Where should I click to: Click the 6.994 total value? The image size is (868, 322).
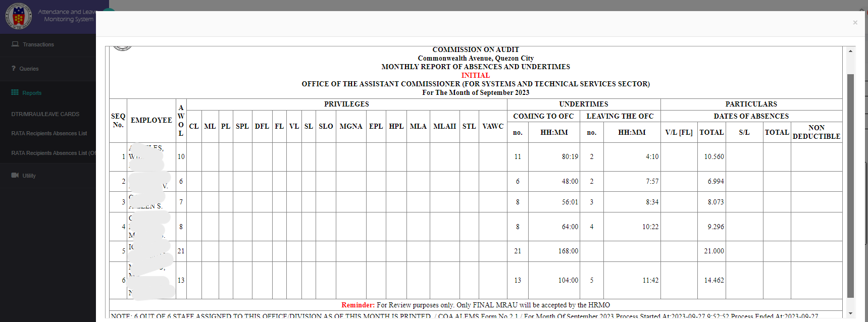tap(716, 181)
